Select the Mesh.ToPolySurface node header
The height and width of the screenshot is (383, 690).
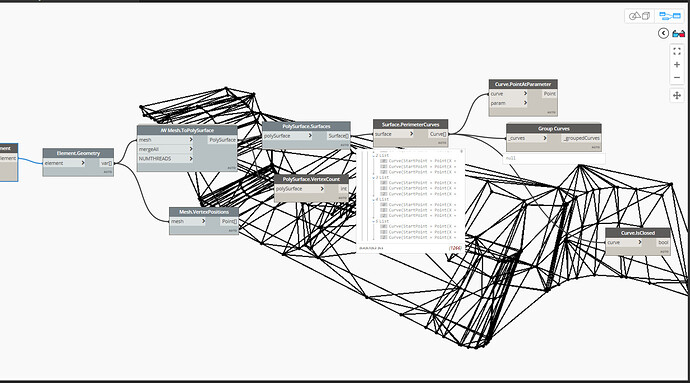click(x=187, y=130)
